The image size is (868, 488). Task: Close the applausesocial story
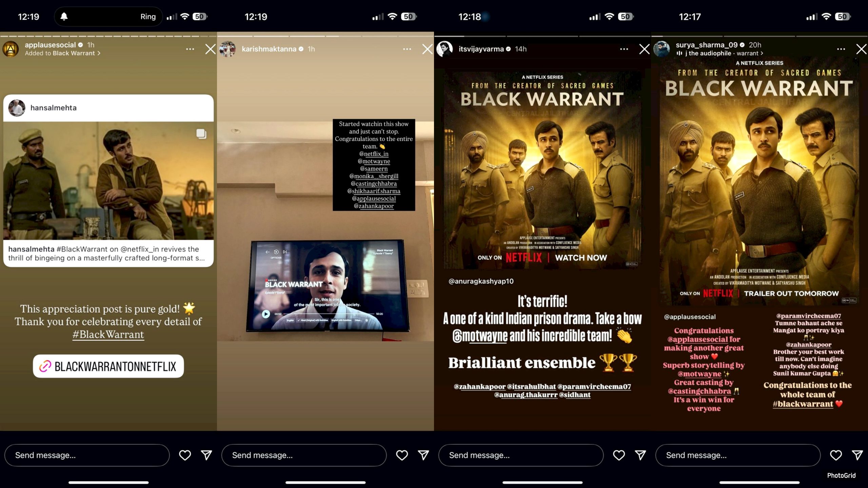click(210, 49)
